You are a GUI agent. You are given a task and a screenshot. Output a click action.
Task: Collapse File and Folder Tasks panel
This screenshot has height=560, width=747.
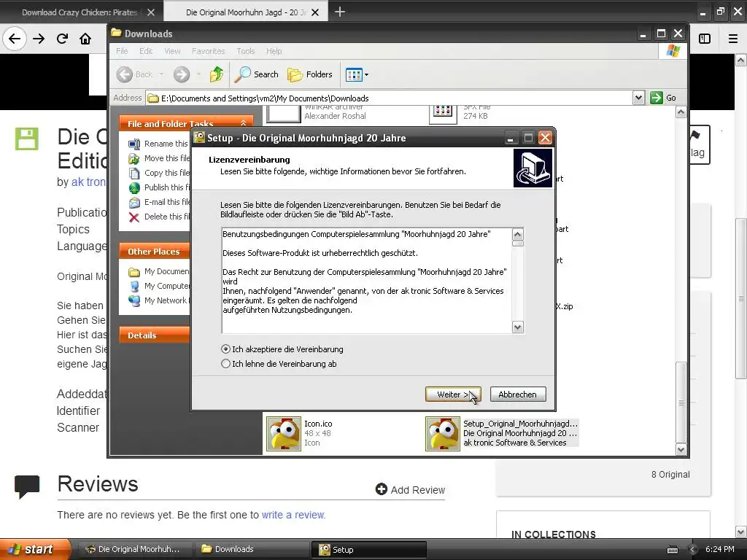[244, 123]
